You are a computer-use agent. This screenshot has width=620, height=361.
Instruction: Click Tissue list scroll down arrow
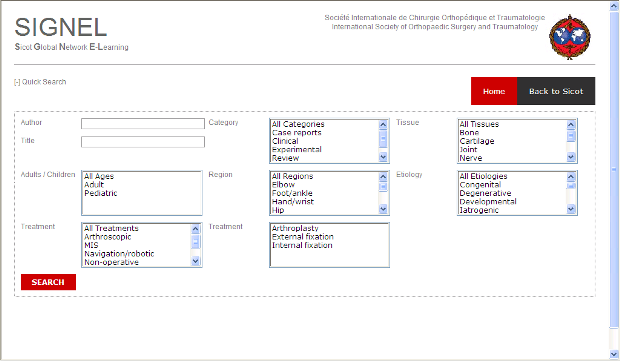[x=571, y=157]
